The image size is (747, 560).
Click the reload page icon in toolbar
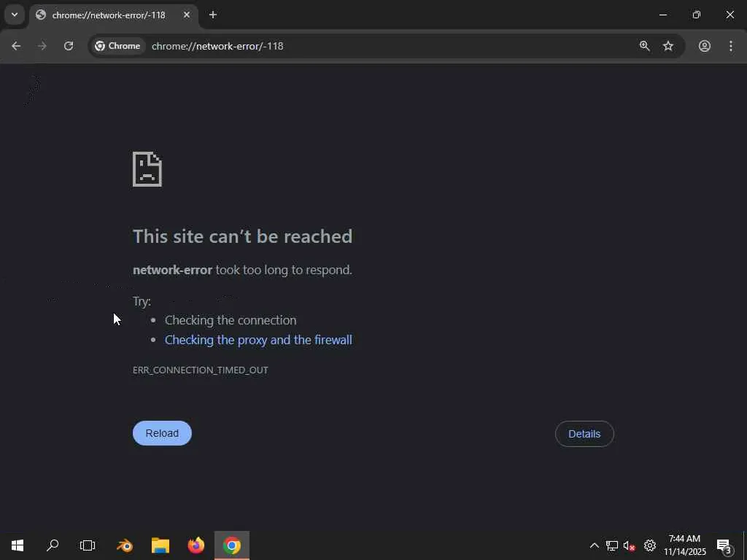click(x=69, y=46)
